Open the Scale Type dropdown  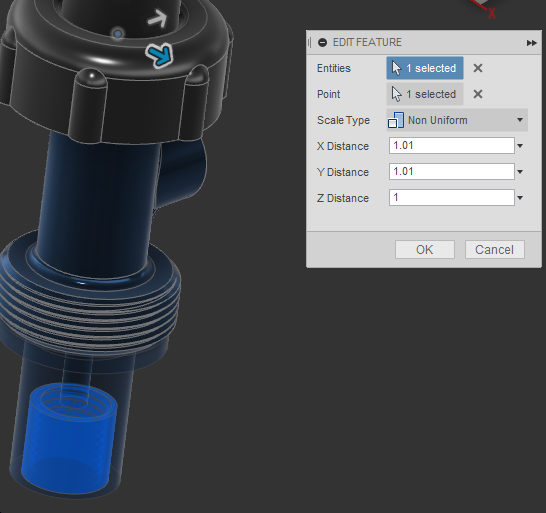pyautogui.click(x=457, y=120)
